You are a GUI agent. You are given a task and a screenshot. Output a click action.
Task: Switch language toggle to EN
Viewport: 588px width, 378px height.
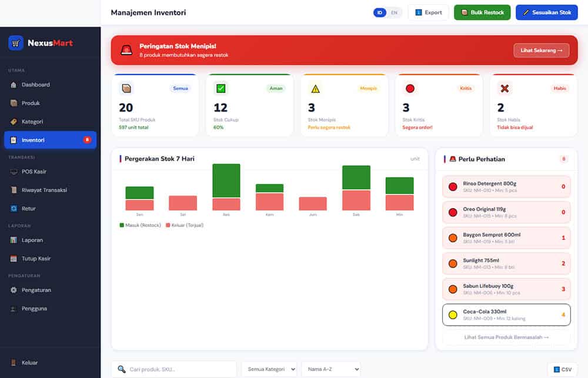coord(394,13)
